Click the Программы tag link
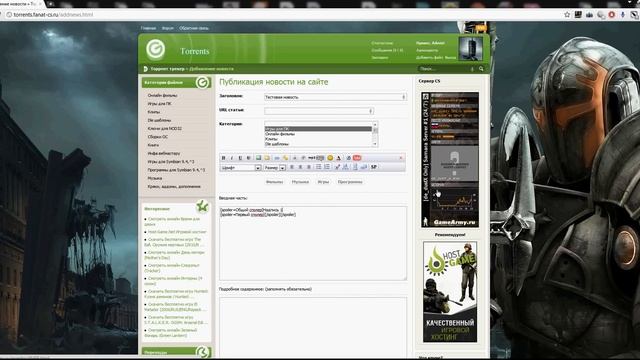 click(x=350, y=182)
